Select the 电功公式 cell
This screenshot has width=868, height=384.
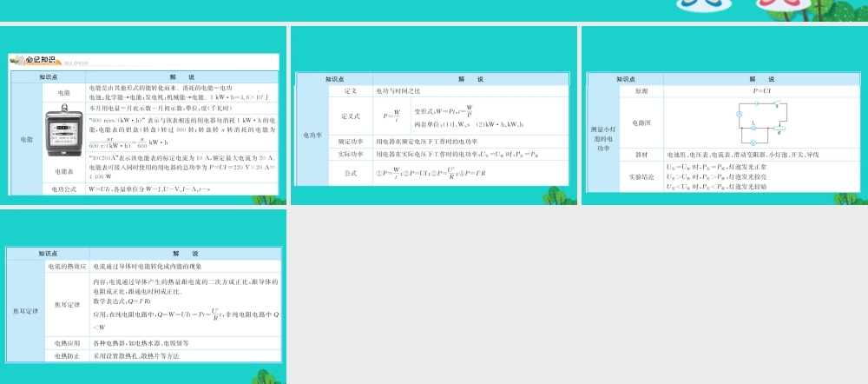63,189
